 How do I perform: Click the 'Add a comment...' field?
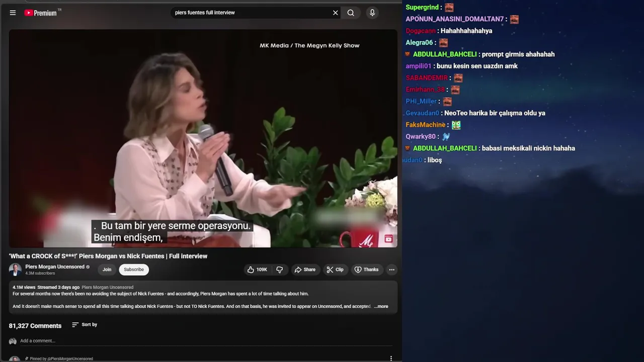[x=206, y=341]
